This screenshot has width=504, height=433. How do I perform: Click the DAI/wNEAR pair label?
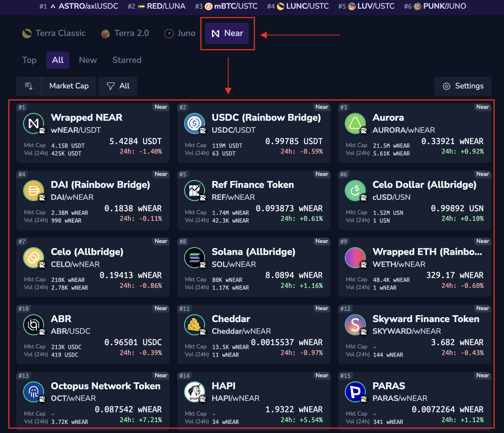[x=72, y=197]
